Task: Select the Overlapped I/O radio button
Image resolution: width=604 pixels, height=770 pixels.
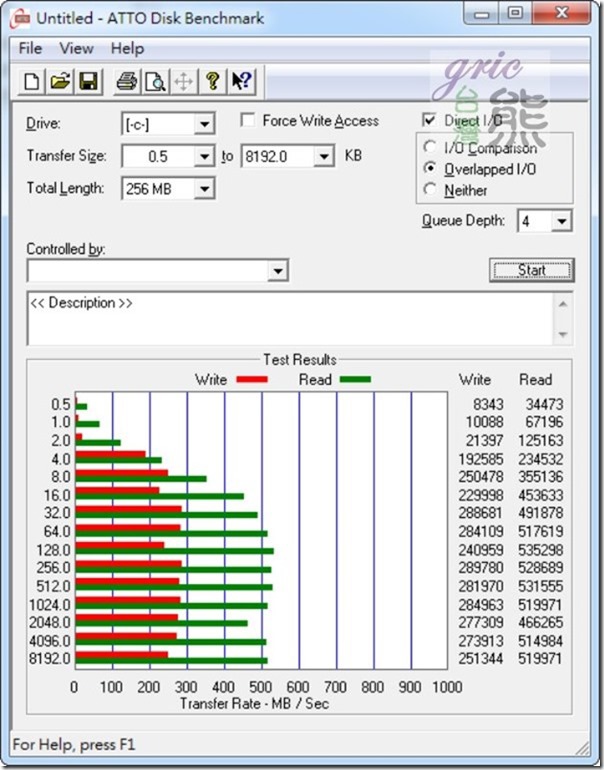Action: pos(430,168)
